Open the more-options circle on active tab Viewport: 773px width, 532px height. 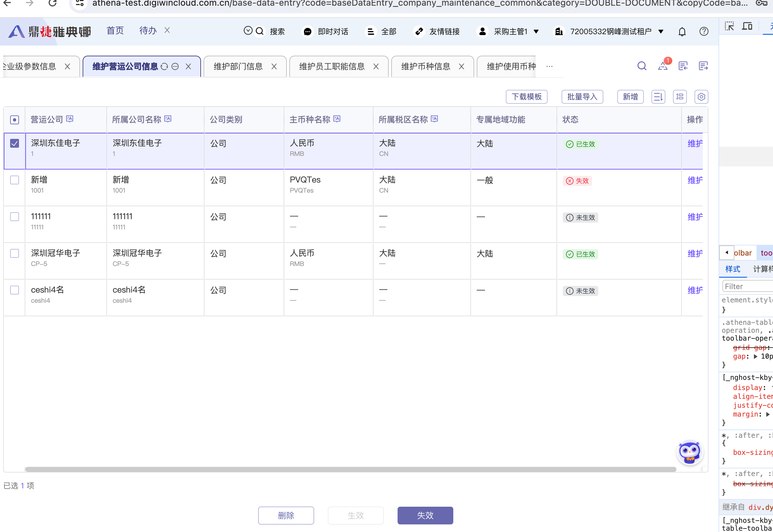[x=175, y=66]
